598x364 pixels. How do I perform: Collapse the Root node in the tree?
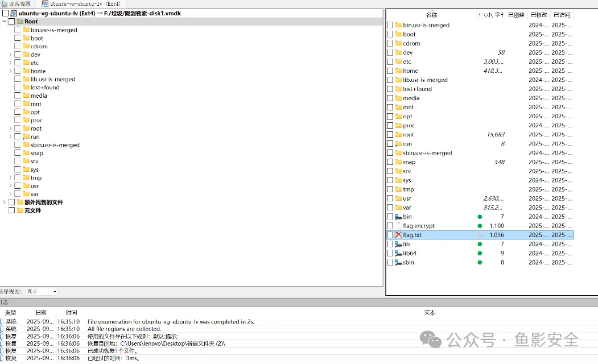[5, 22]
